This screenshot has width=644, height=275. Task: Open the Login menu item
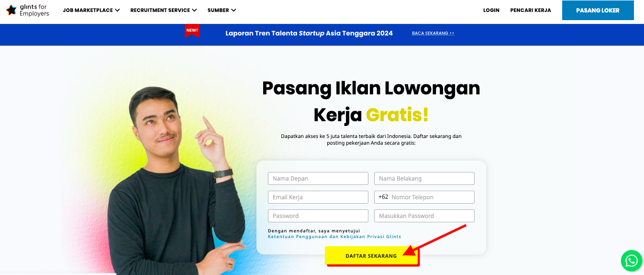point(491,10)
